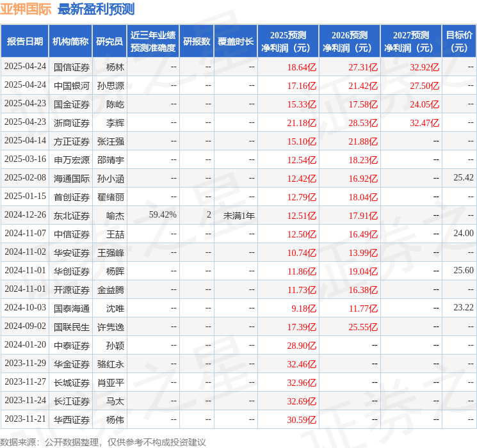477x448 pixels.
Task: Select the 国联民生 institution cell
Action: click(72, 327)
